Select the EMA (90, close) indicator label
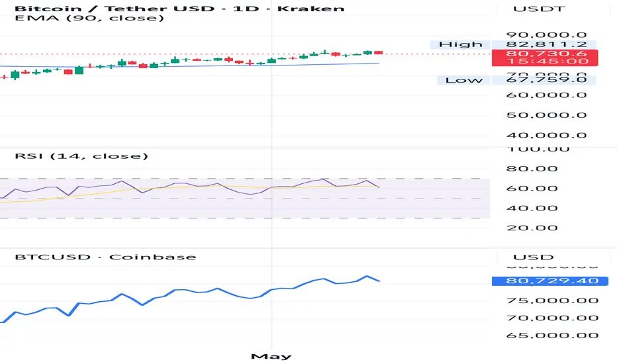 coord(89,18)
